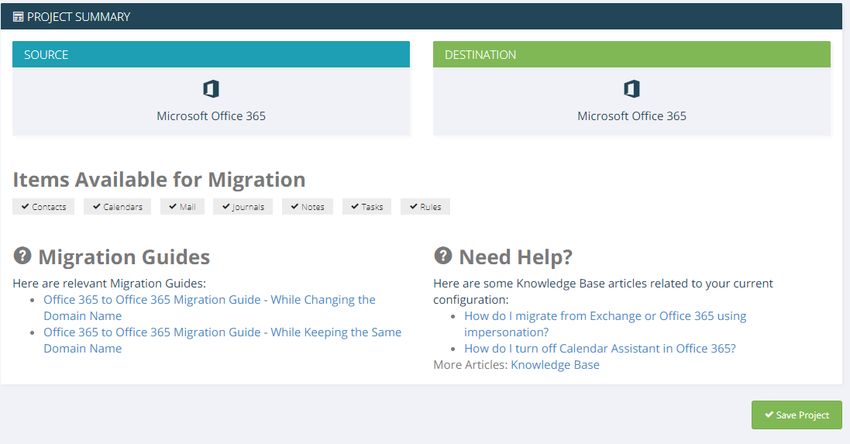850x444 pixels.
Task: Click the source Microsoft Office 365 label
Action: 211,116
